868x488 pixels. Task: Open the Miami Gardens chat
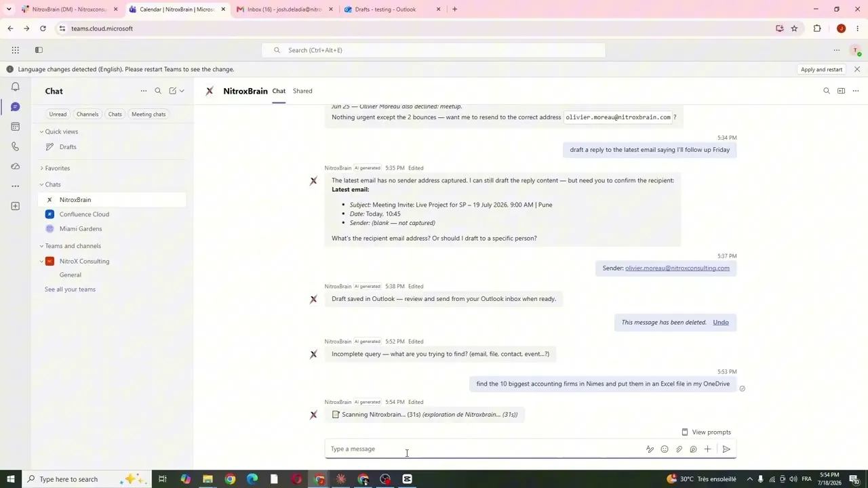(112, 228)
